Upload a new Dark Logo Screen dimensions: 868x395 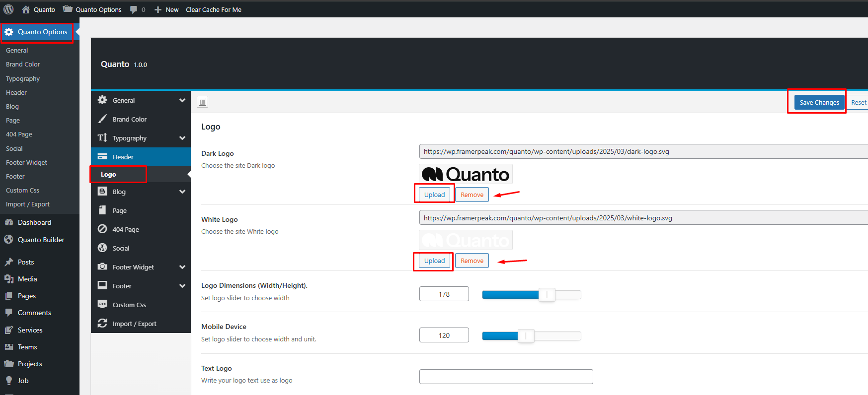pos(434,195)
